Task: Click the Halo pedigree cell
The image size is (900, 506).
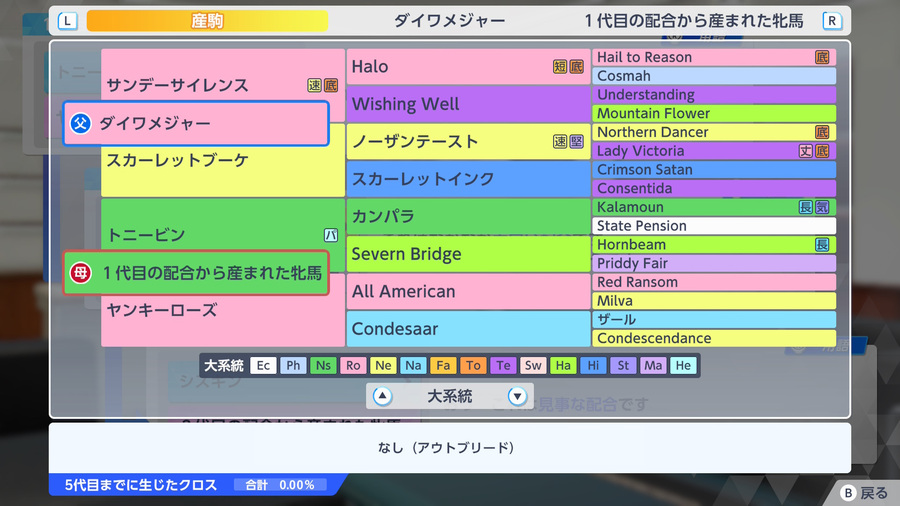Action: pos(468,67)
